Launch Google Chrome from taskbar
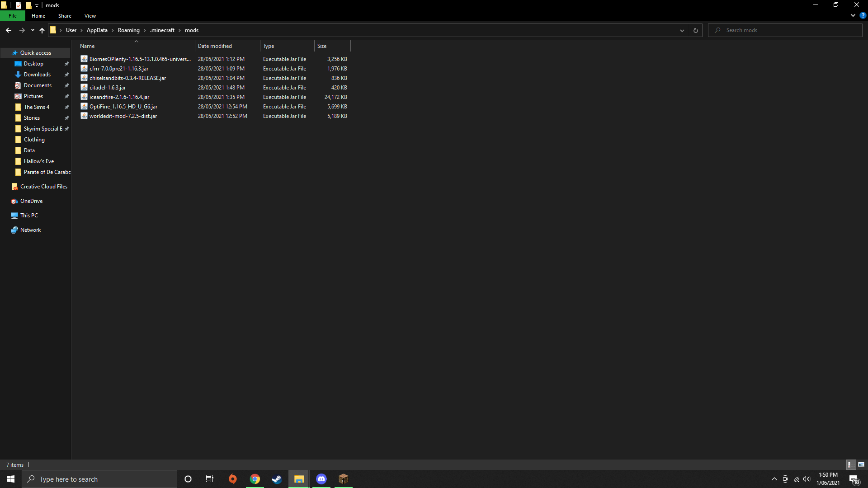 [x=255, y=479]
